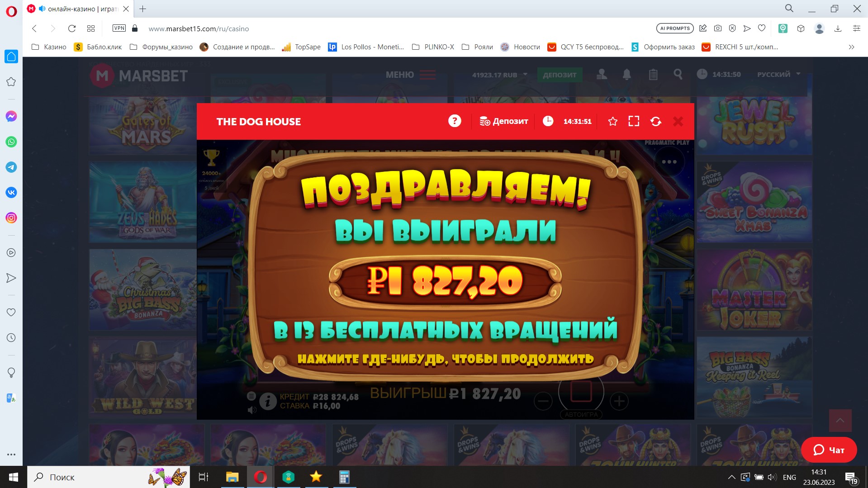Toggle the VPN badge in address bar
The height and width of the screenshot is (488, 868).
coord(119,28)
